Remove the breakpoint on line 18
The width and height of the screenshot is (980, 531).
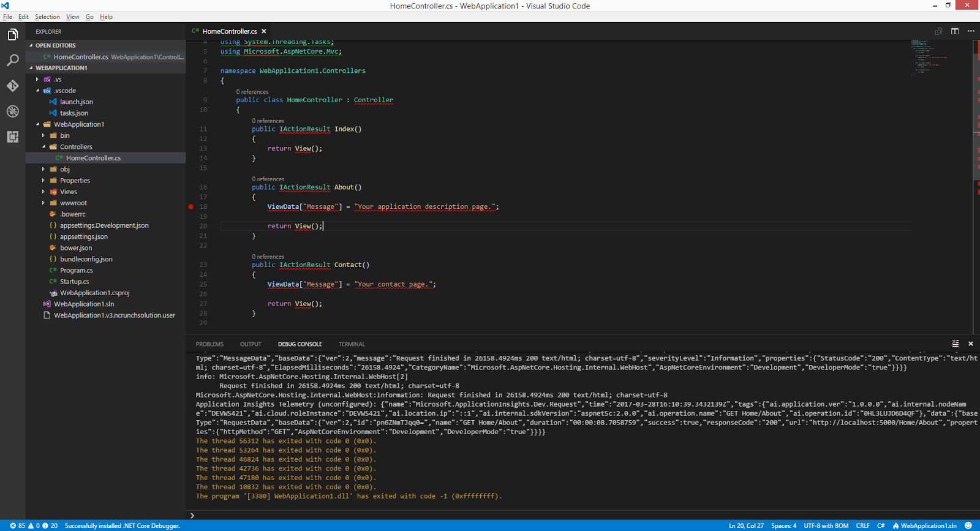pos(191,207)
